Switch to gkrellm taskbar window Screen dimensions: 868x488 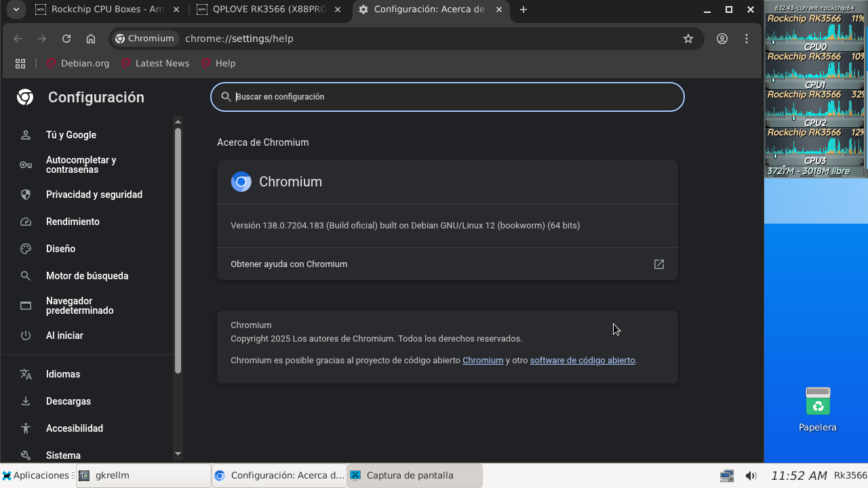coord(143,475)
